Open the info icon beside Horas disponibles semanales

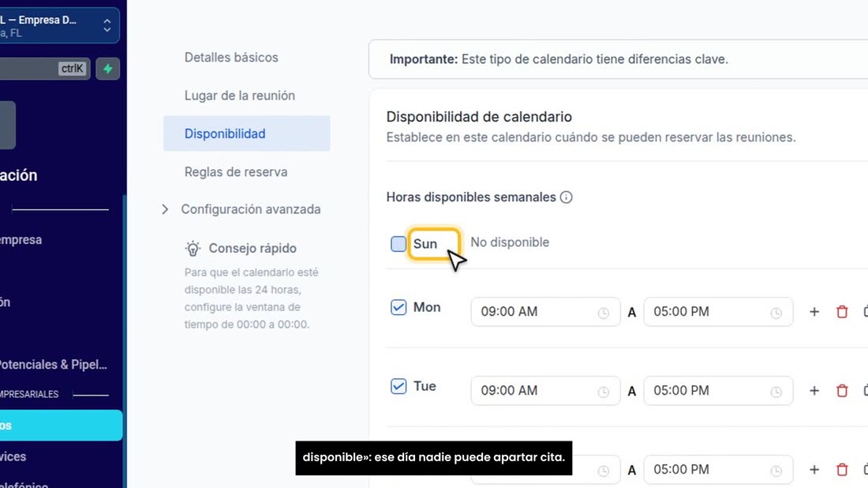coord(566,197)
